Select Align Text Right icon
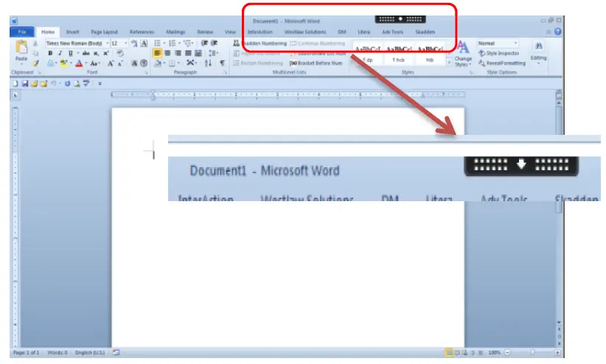Screen dimensions: 606x364 coord(178,53)
